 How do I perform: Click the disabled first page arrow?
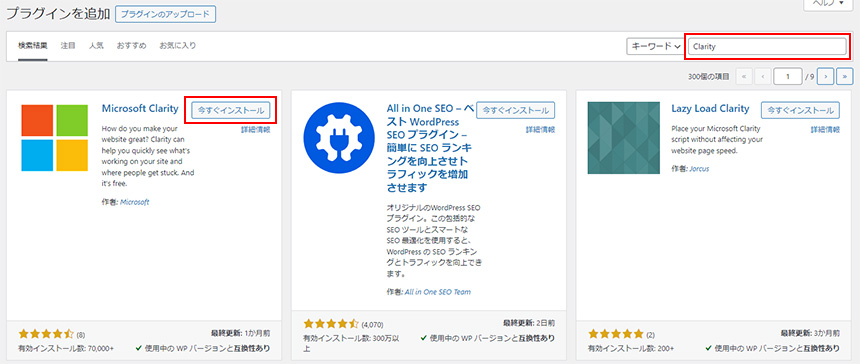tap(744, 77)
